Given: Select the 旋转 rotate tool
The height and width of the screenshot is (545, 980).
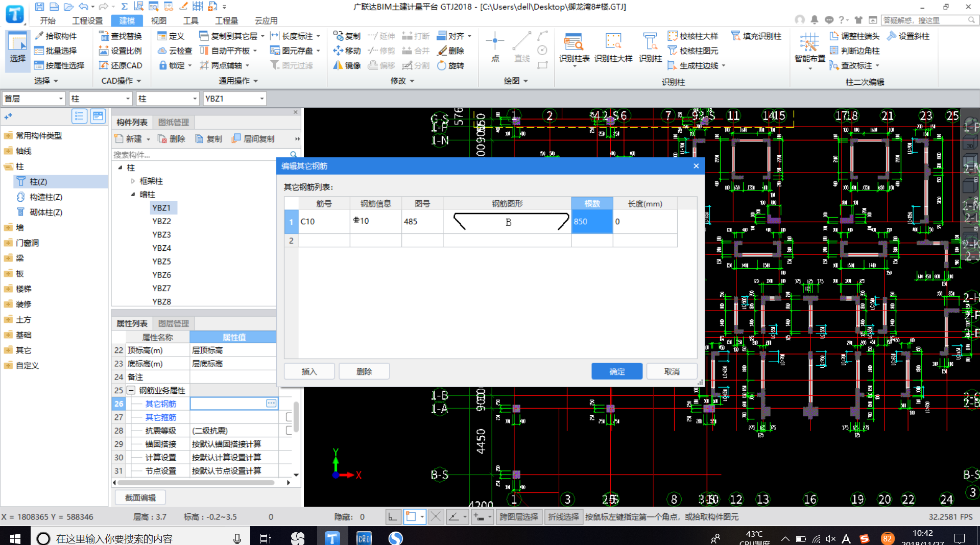Looking at the screenshot, I should pyautogui.click(x=450, y=65).
